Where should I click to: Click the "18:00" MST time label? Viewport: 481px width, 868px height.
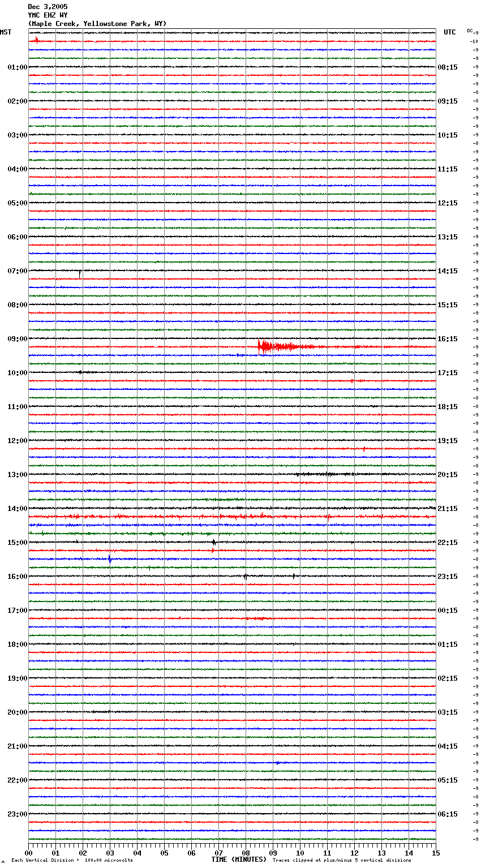(18, 644)
